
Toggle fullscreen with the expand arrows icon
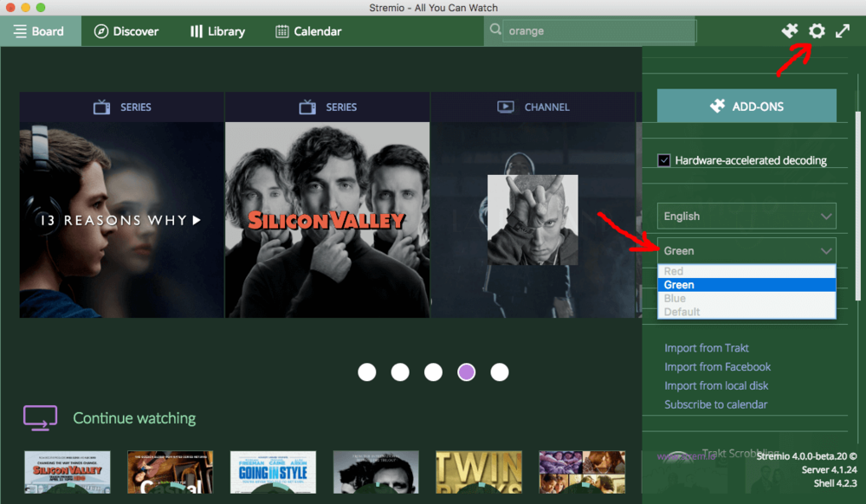[843, 31]
